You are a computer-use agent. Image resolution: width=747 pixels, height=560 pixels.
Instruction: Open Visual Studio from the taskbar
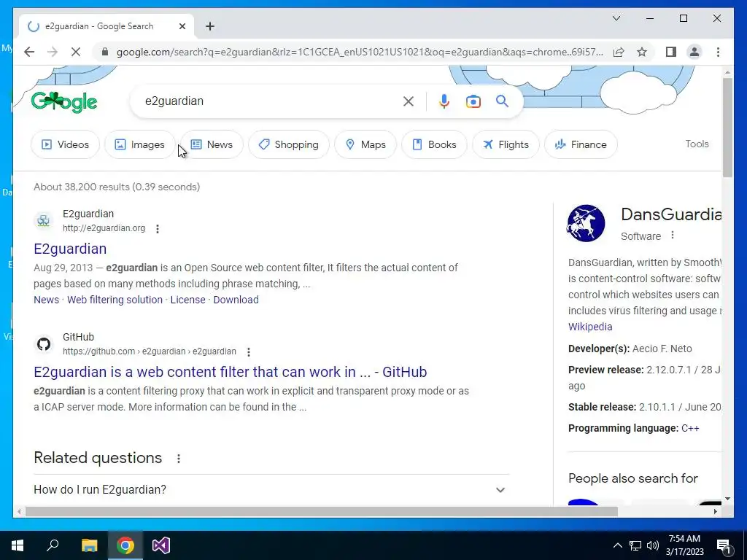(161, 545)
